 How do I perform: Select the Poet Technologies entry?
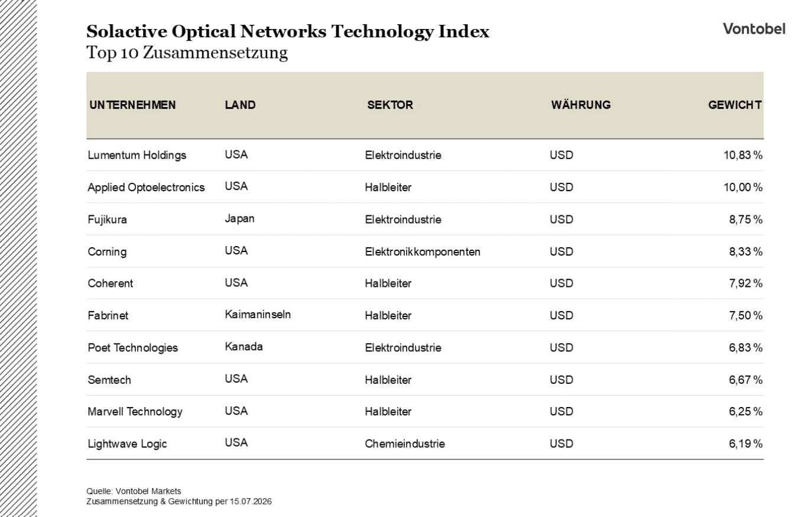click(133, 348)
